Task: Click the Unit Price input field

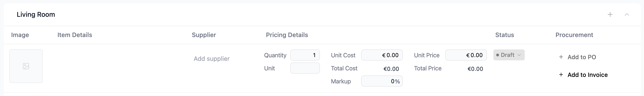Action: pos(466,55)
